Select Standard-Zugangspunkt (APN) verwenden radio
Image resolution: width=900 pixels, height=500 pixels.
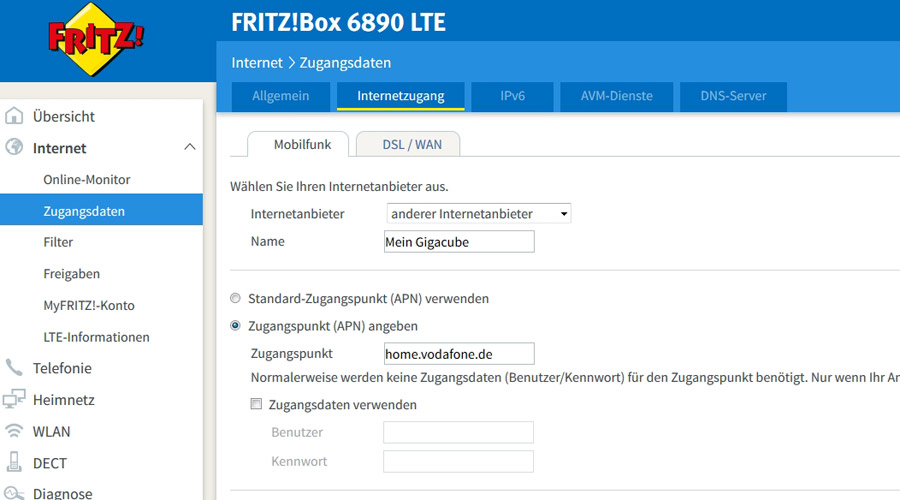235,299
